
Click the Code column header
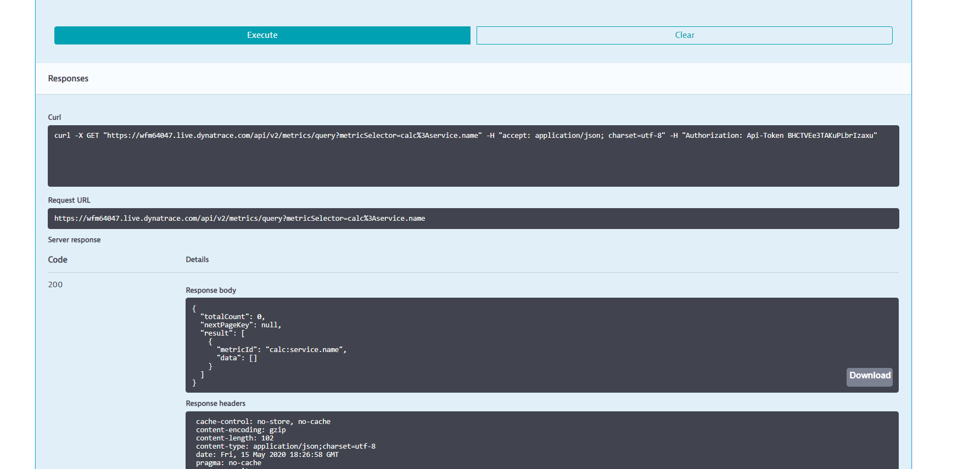(58, 260)
